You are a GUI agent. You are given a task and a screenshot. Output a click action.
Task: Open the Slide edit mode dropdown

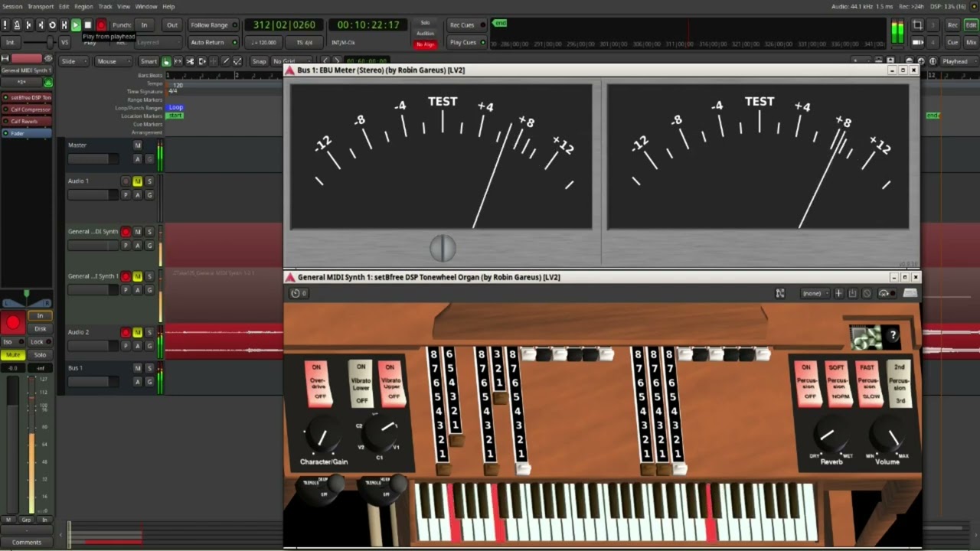click(x=73, y=61)
